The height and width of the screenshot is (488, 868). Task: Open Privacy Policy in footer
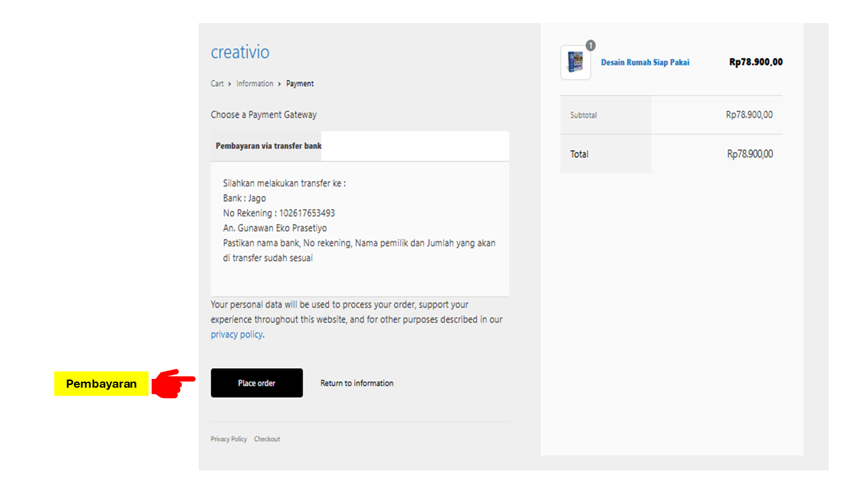coord(229,439)
